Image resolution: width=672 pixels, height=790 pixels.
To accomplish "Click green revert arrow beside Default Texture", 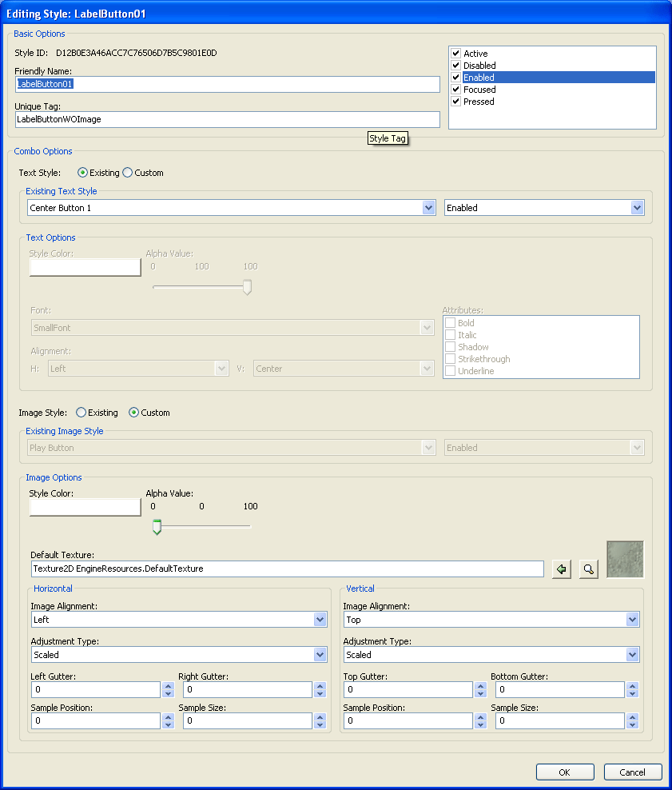I will coord(561,569).
